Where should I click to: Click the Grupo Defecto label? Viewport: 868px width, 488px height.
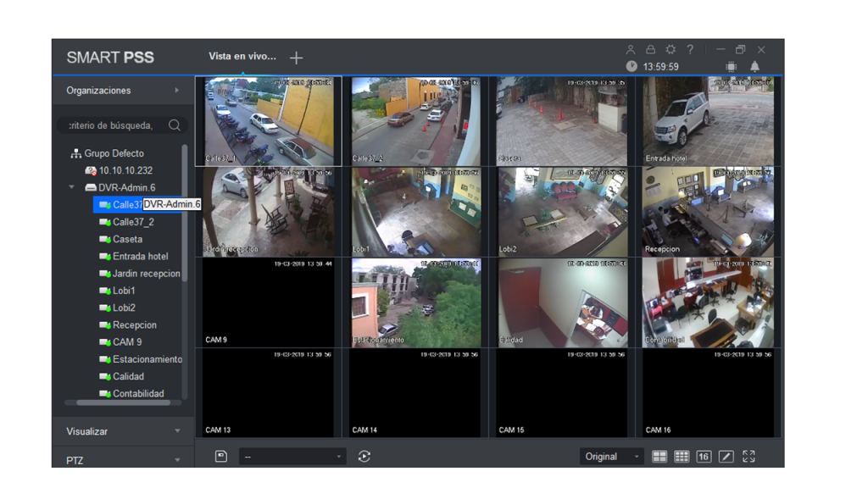click(x=114, y=153)
